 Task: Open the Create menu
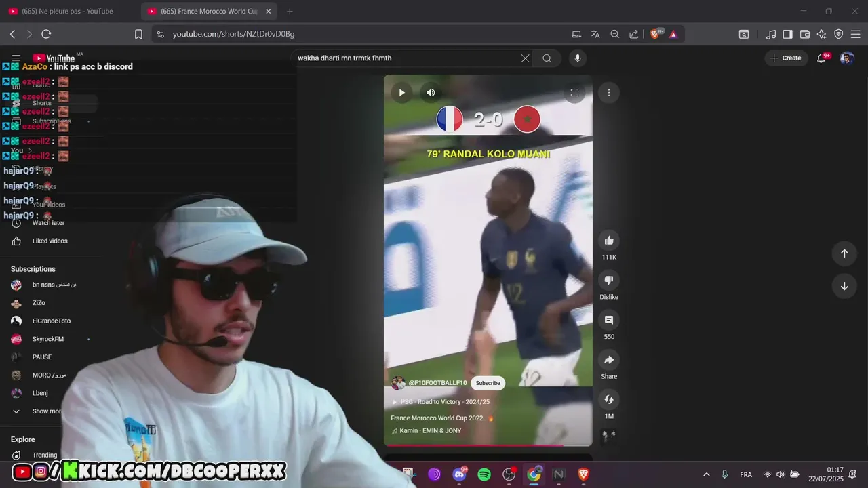coord(786,58)
